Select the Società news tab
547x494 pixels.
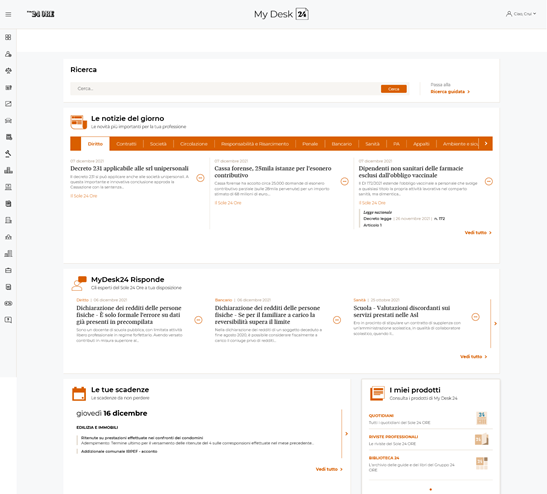pos(158,144)
